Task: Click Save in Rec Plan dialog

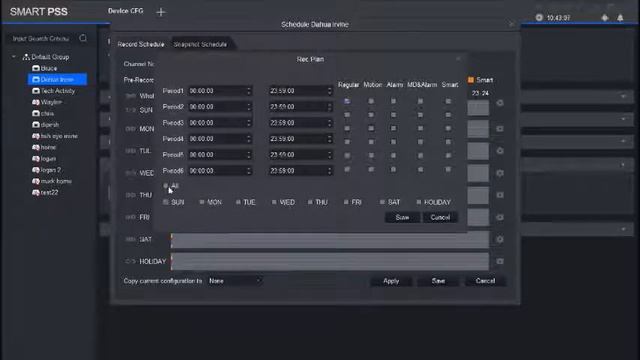Action: pyautogui.click(x=402, y=218)
